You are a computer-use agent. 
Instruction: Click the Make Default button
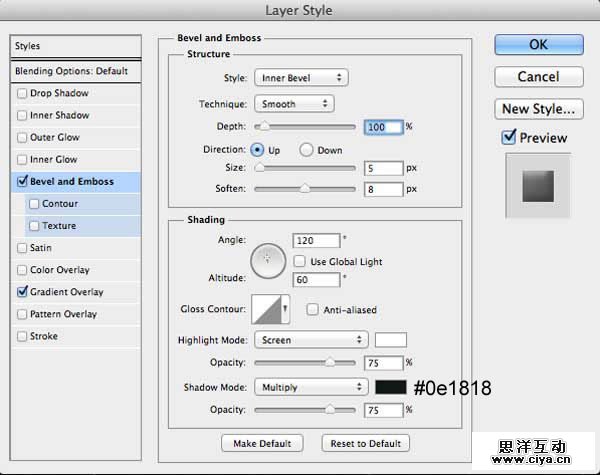tap(261, 443)
